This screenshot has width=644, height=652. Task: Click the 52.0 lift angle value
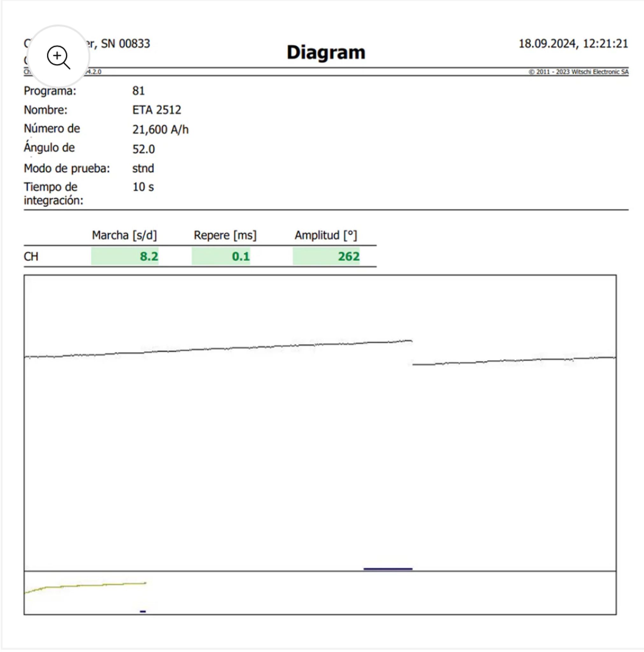tap(144, 149)
